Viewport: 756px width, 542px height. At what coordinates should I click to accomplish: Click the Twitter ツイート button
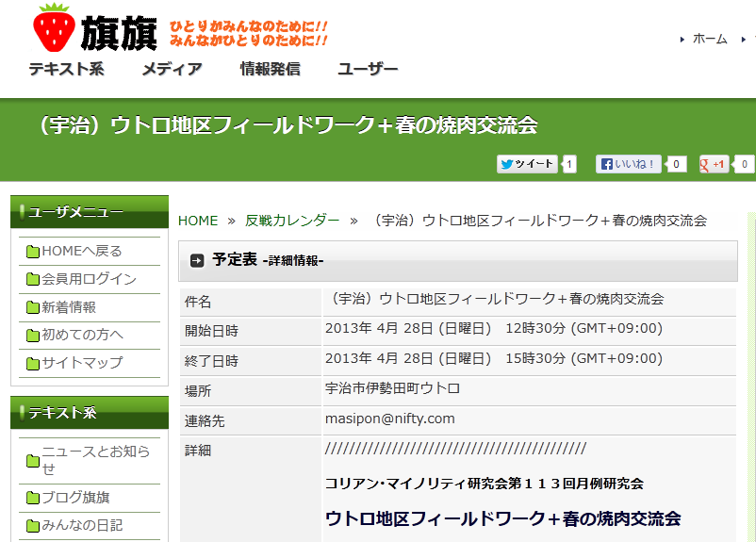(x=527, y=164)
